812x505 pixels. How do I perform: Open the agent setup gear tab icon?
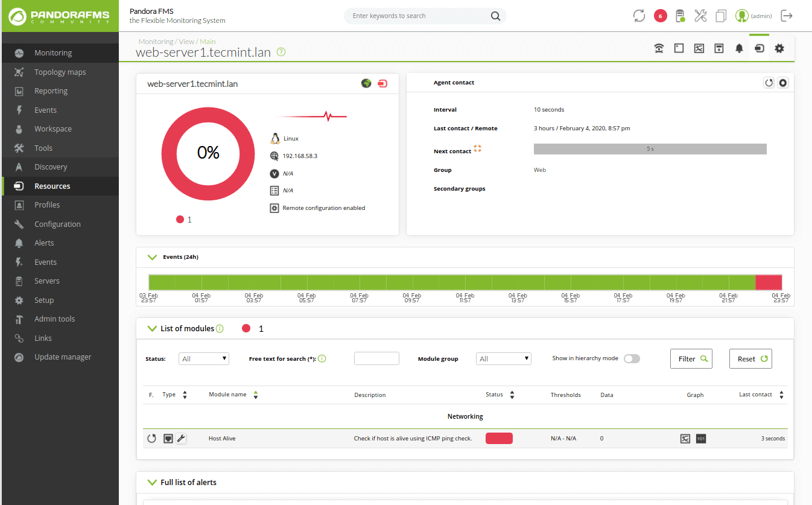pyautogui.click(x=779, y=48)
